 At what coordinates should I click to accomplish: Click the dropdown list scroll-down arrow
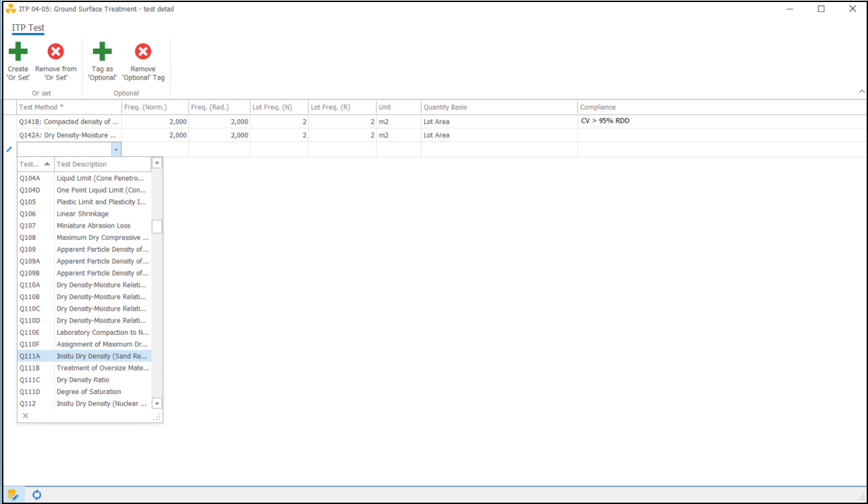tap(157, 404)
